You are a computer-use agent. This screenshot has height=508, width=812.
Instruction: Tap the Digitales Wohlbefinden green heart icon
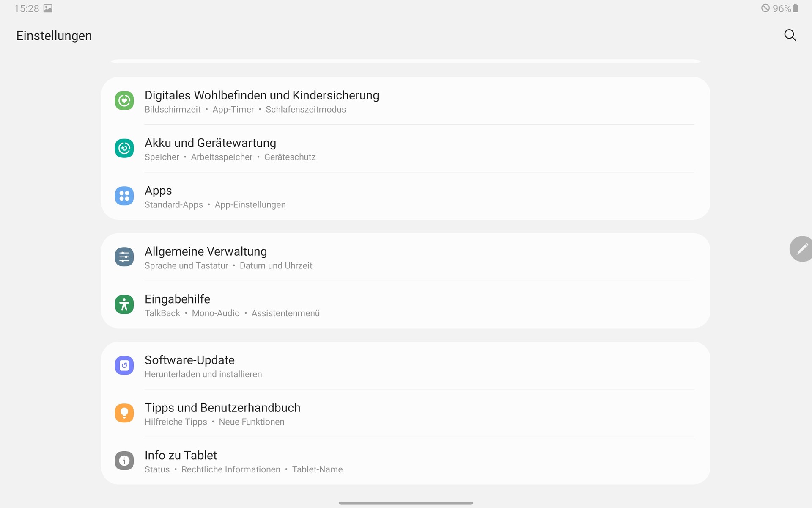click(x=124, y=101)
